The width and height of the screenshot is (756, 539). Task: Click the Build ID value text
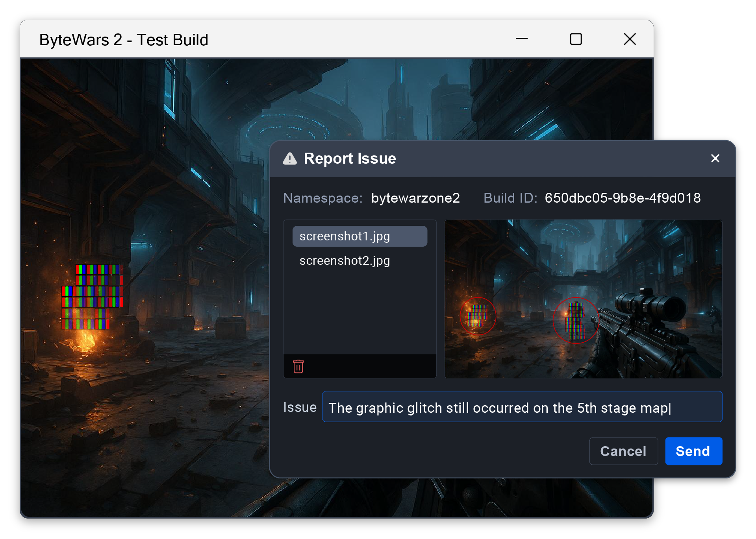[x=622, y=198]
